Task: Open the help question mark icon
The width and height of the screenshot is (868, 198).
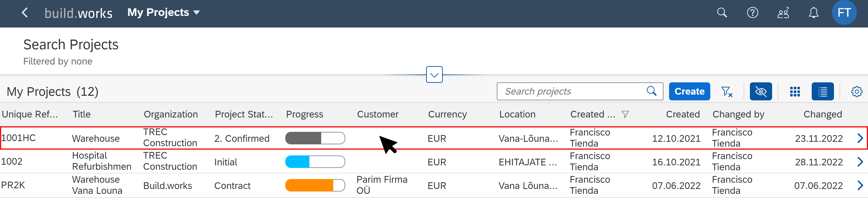Action: tap(752, 13)
